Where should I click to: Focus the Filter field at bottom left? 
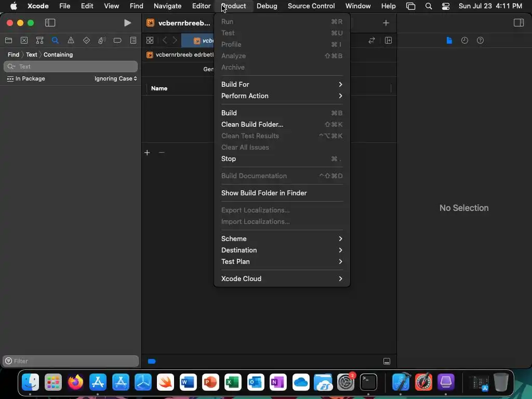[71, 362]
